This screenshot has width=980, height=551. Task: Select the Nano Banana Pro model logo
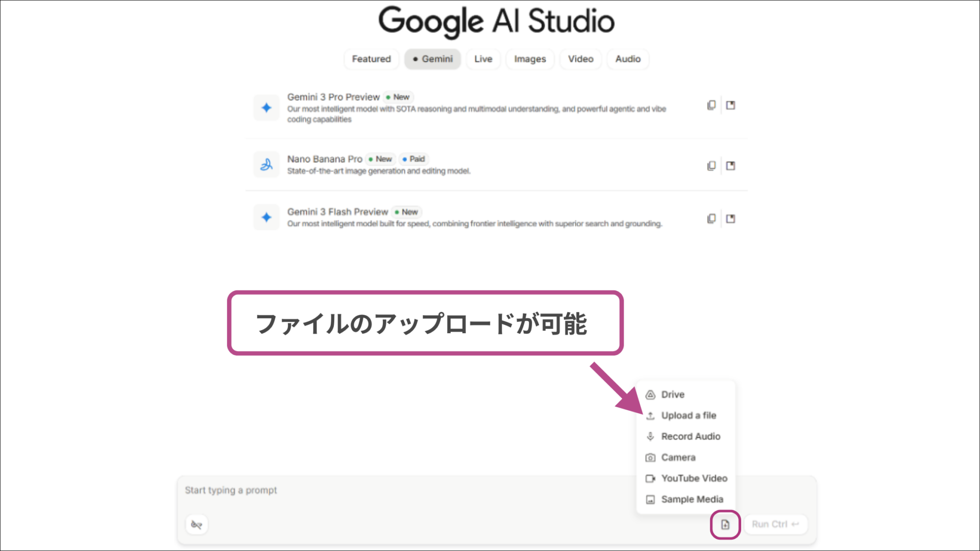point(266,164)
